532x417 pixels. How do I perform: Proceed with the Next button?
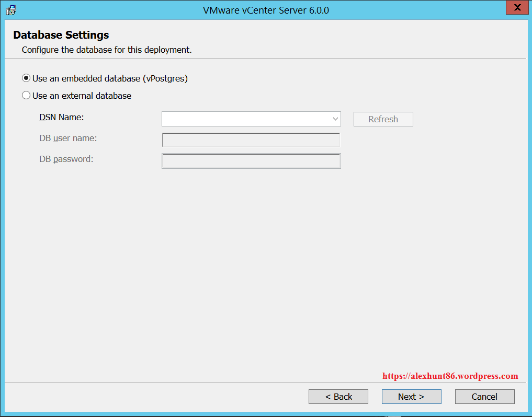[x=411, y=396]
